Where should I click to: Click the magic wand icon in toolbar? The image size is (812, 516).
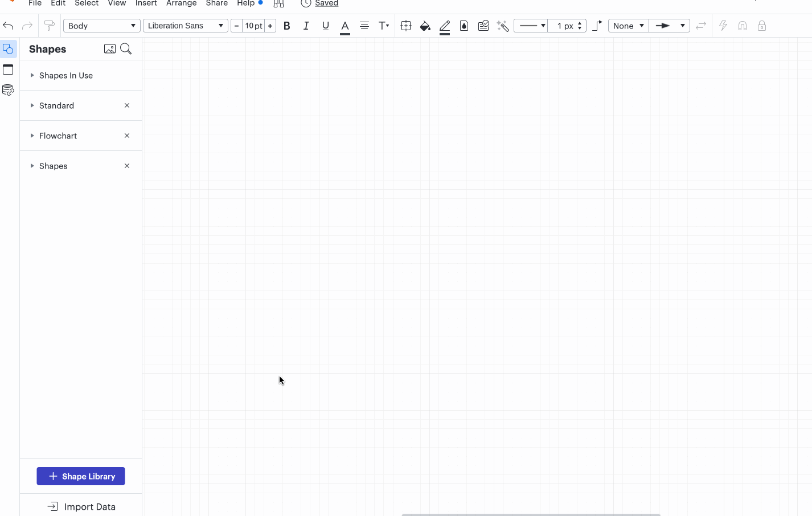[x=502, y=26]
